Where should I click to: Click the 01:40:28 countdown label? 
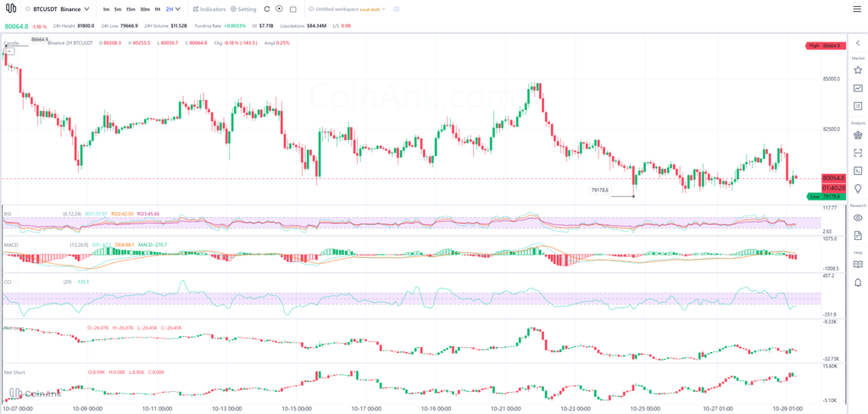(x=834, y=187)
